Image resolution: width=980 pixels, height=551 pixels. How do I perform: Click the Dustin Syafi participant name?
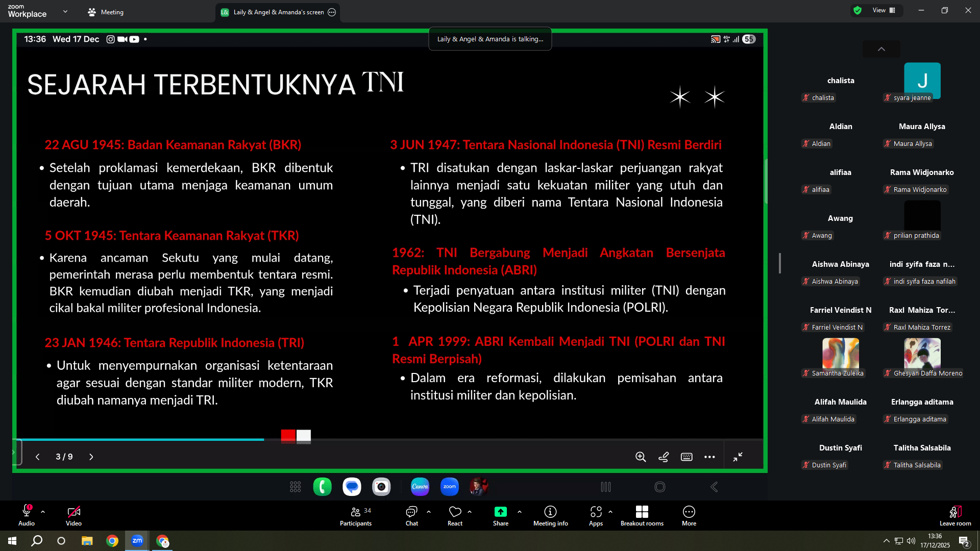coord(840,448)
